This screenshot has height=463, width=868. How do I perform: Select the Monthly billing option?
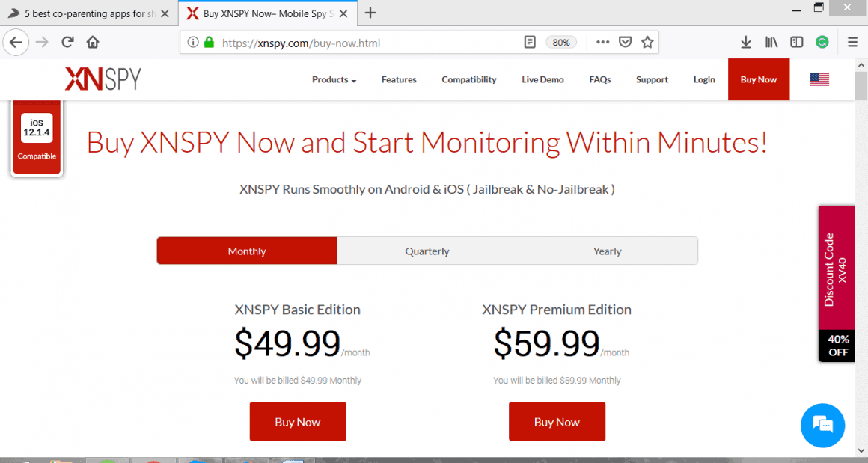pyautogui.click(x=247, y=251)
